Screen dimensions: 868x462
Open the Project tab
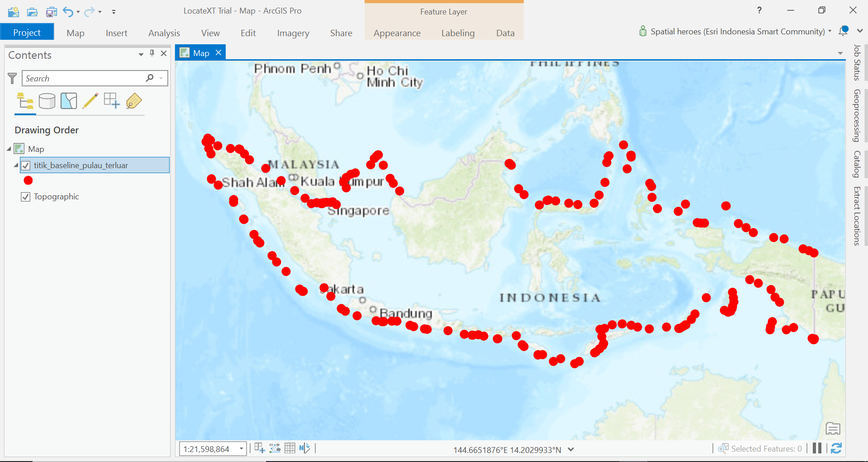click(27, 33)
